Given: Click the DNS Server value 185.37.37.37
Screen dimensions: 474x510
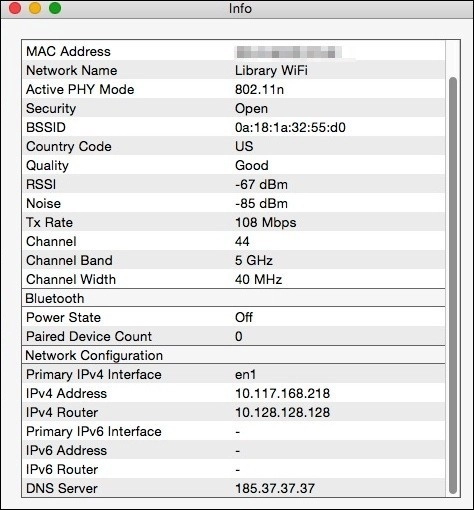Looking at the screenshot, I should (x=275, y=488).
